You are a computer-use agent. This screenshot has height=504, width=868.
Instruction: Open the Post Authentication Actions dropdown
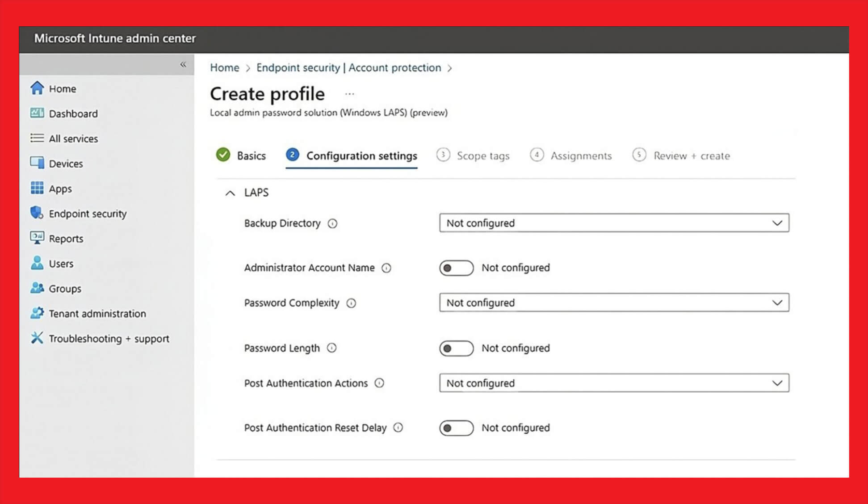[x=614, y=383]
